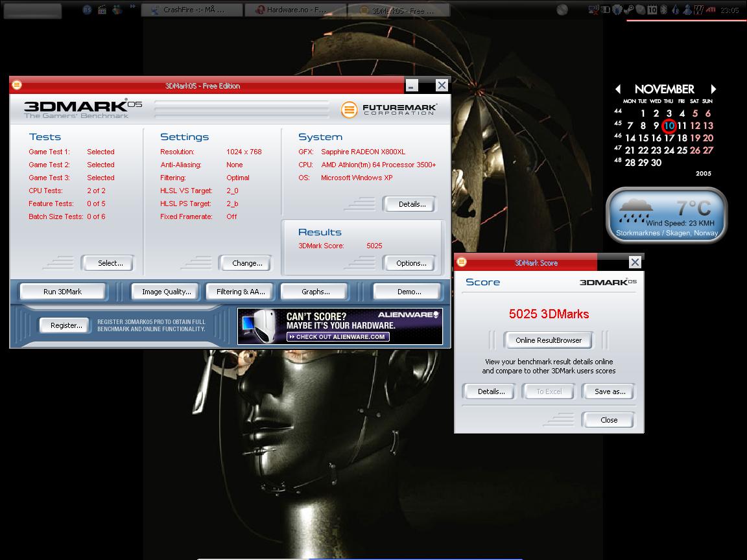The width and height of the screenshot is (747, 560).
Task: Click Storkmarknes / Skagen, Norway location text
Action: pos(667,233)
